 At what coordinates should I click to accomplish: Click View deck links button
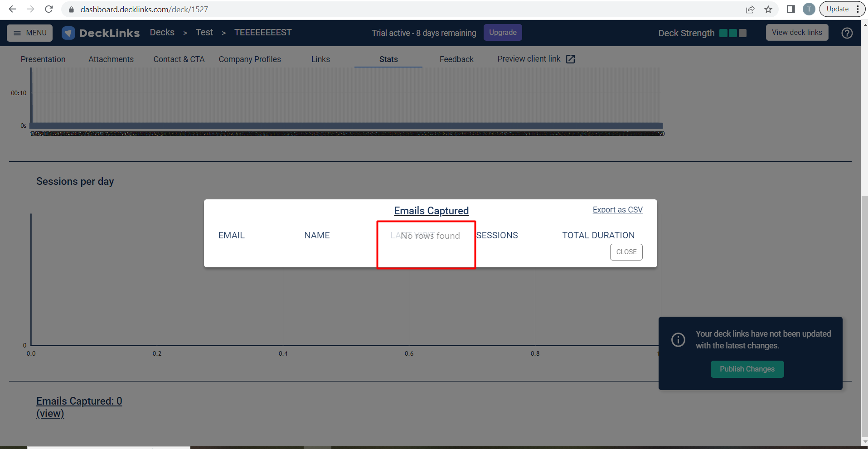[x=797, y=33]
